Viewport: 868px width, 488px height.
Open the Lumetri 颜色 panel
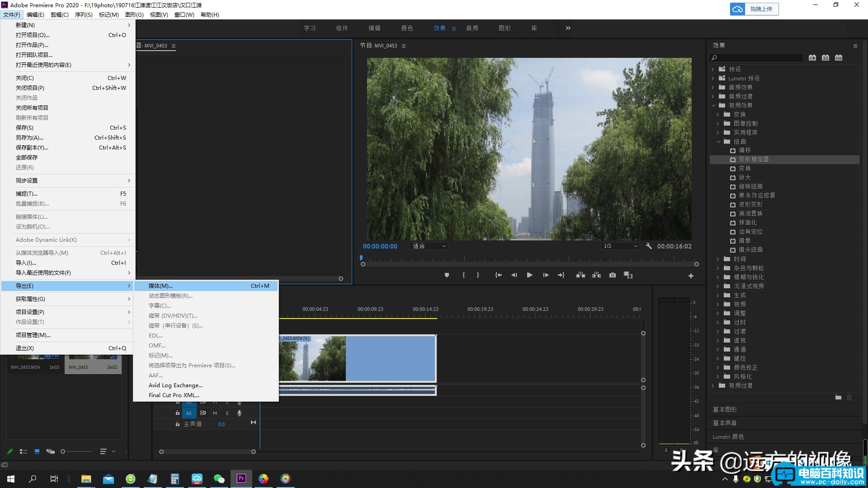click(728, 436)
